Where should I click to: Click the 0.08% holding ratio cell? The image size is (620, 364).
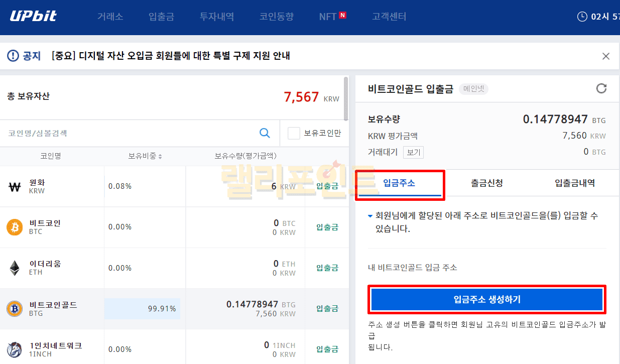point(120,186)
